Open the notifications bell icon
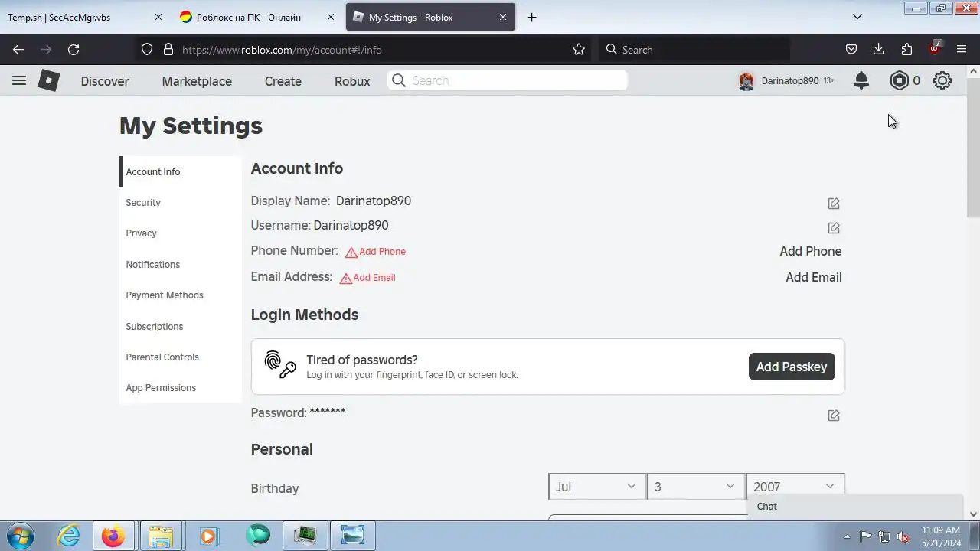 (861, 80)
